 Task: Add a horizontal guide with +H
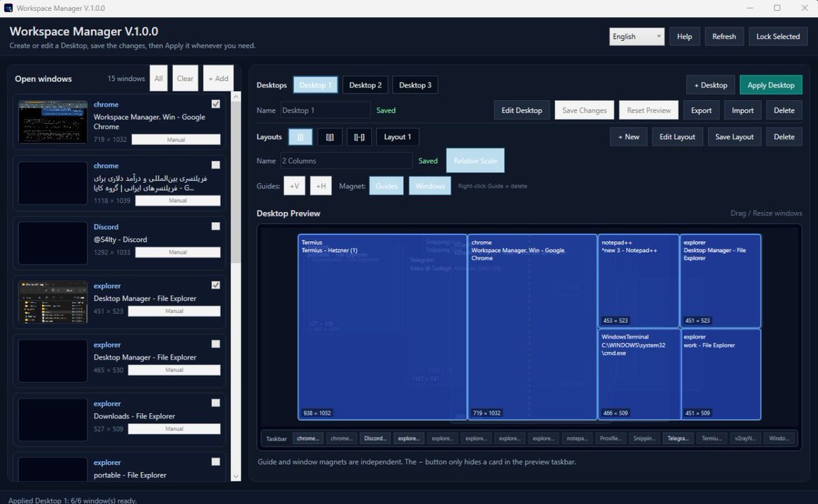tap(321, 186)
